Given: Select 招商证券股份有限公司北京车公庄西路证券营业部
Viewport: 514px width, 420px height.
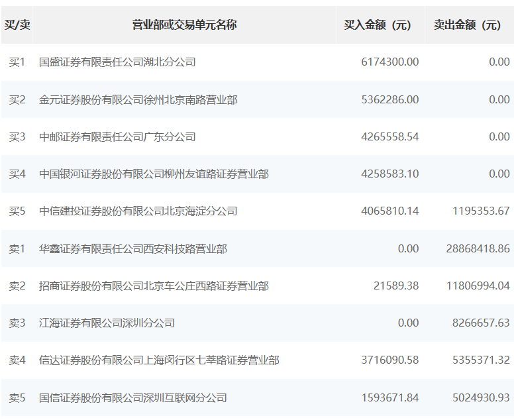Looking at the screenshot, I should [154, 286].
